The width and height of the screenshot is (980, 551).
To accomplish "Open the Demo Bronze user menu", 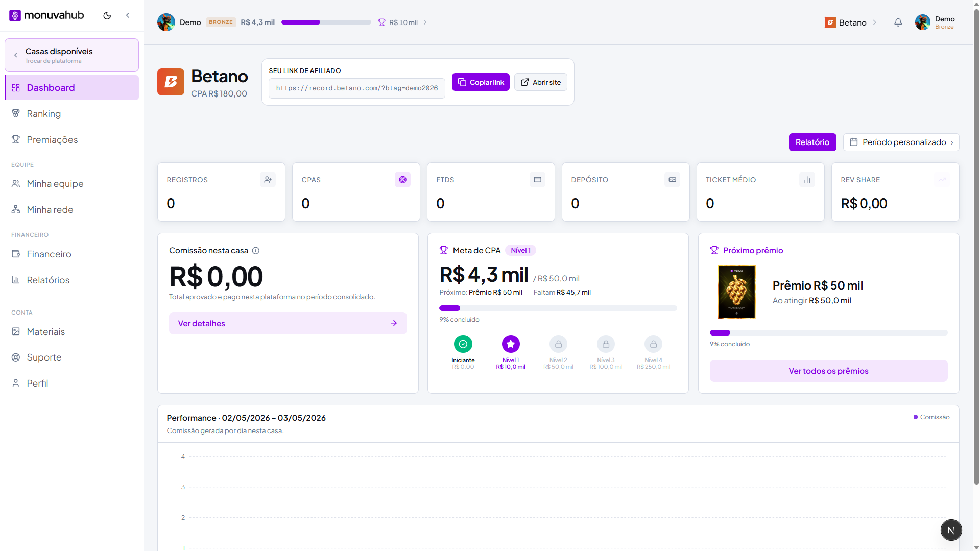I will click(935, 22).
